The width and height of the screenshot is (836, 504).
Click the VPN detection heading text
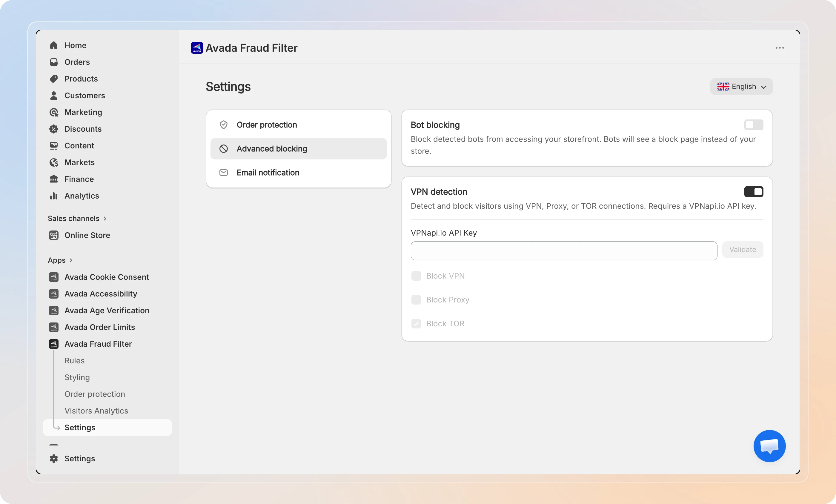pos(439,192)
